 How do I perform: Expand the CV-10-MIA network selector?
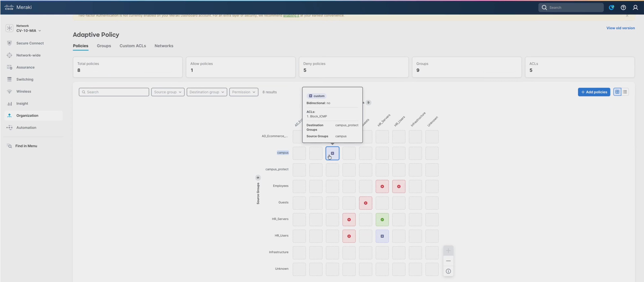pos(28,30)
